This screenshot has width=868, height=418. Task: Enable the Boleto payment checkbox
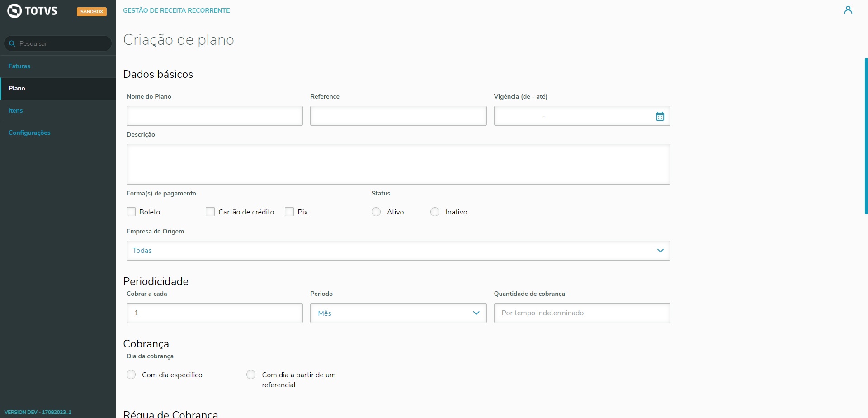[x=132, y=212]
